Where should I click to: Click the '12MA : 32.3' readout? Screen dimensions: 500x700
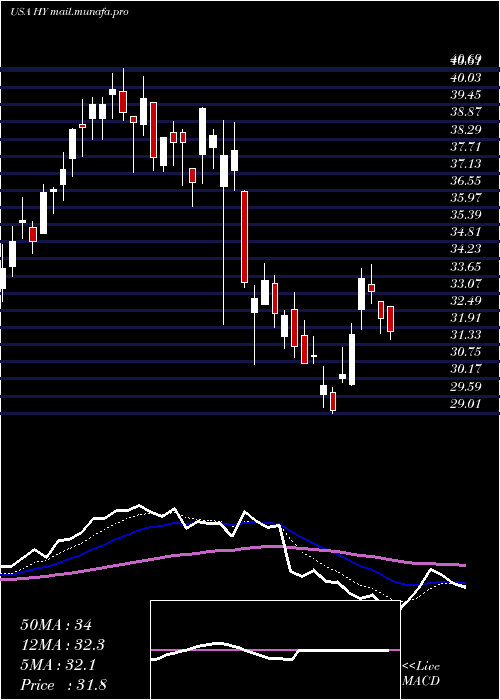[63, 645]
